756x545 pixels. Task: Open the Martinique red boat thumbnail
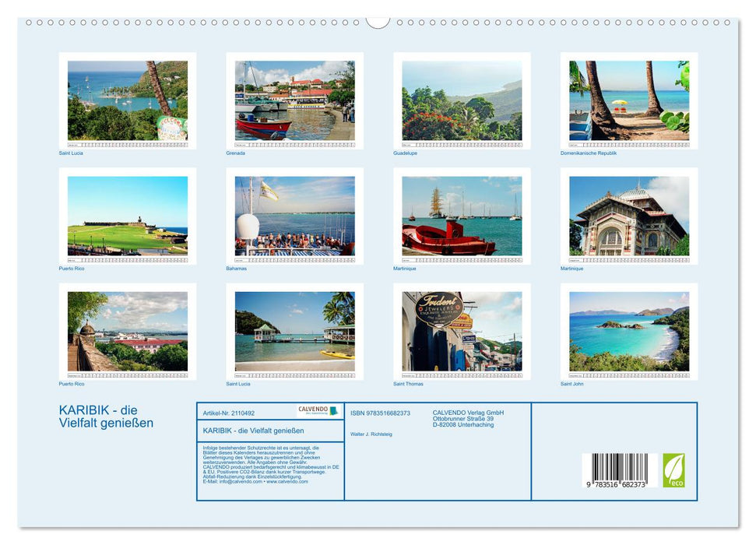tap(461, 218)
